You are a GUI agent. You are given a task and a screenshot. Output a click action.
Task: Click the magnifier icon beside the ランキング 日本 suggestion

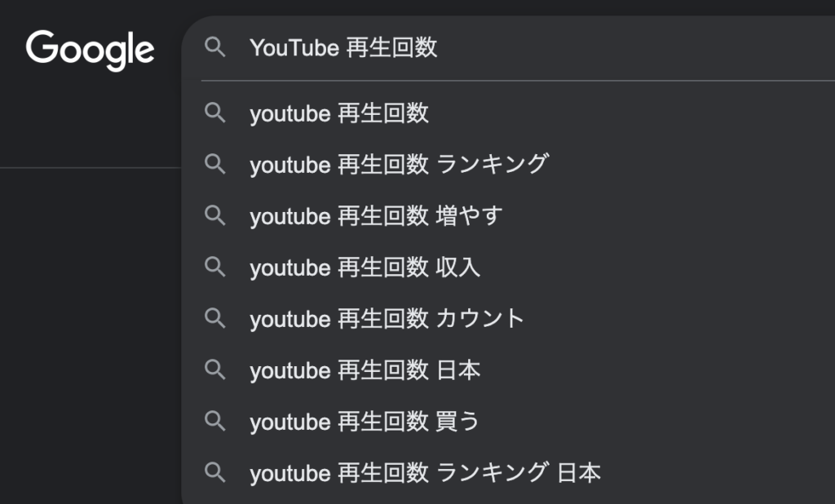215,472
